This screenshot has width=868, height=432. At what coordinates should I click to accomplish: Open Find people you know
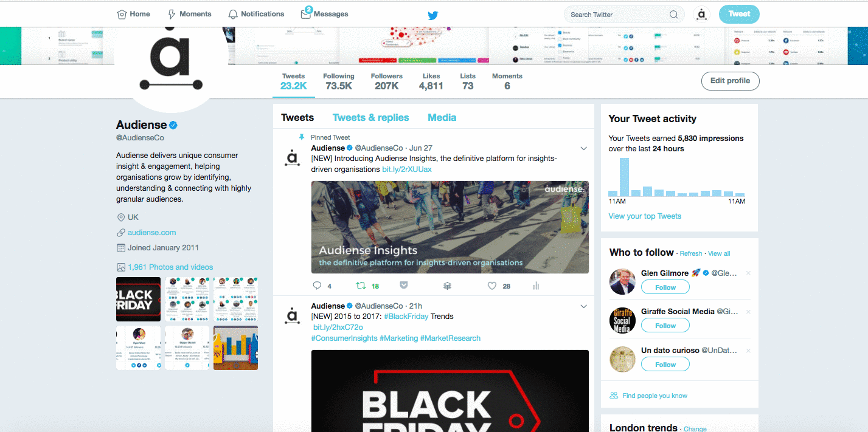click(x=654, y=396)
